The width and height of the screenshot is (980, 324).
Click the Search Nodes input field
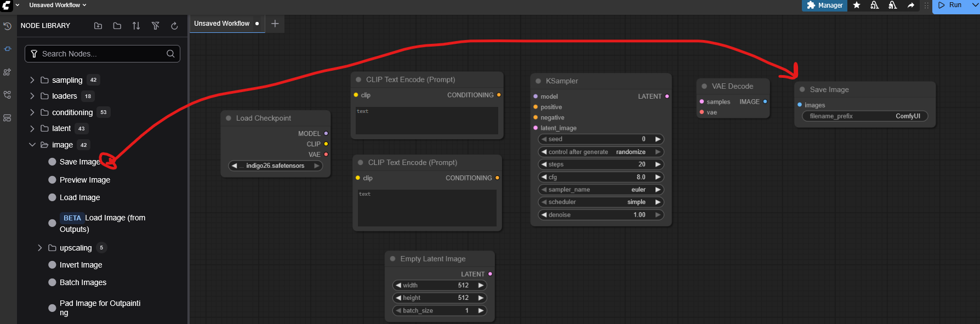tap(102, 54)
